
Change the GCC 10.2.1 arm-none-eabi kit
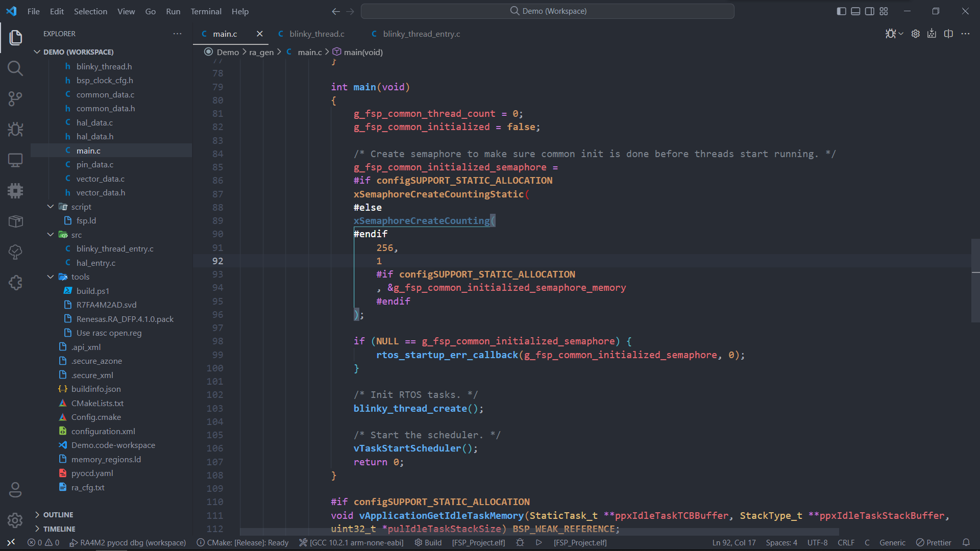[x=351, y=542]
